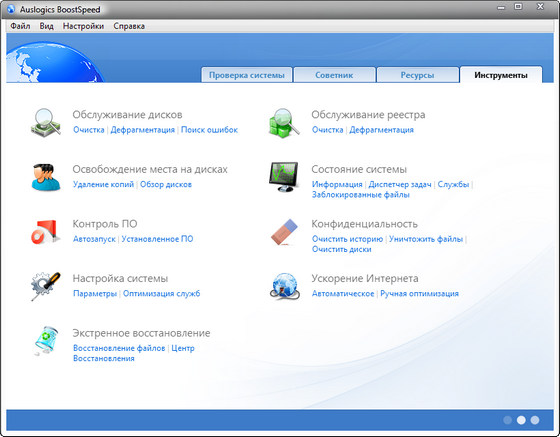This screenshot has width=560, height=437.
Task: Launch Диспетчер задач
Action: coord(400,184)
